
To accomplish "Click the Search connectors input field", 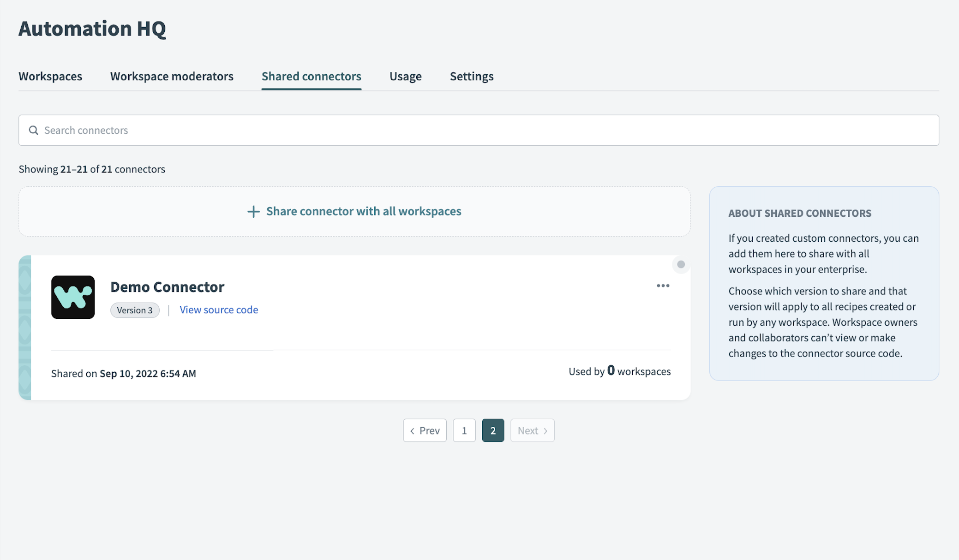I will (323, 130).
